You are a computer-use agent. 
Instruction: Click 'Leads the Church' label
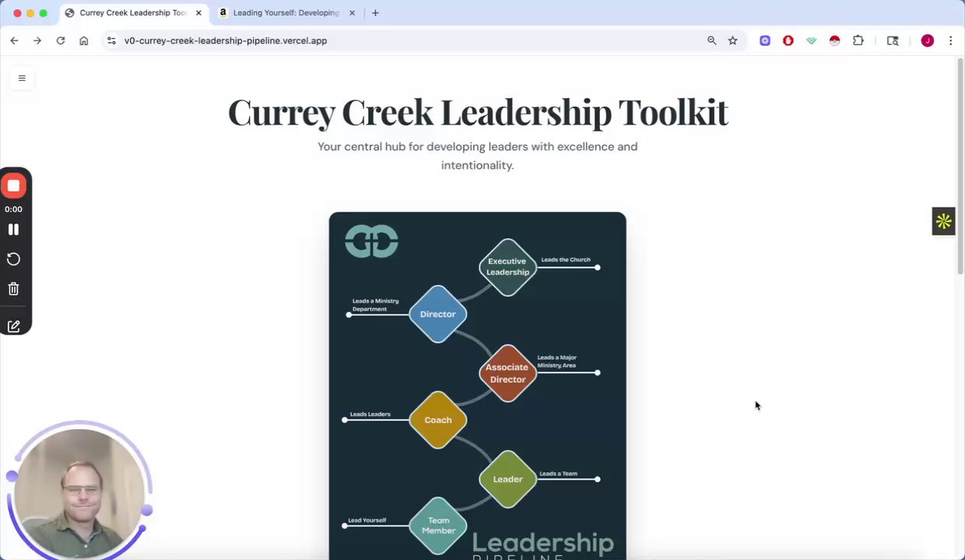pyautogui.click(x=566, y=260)
